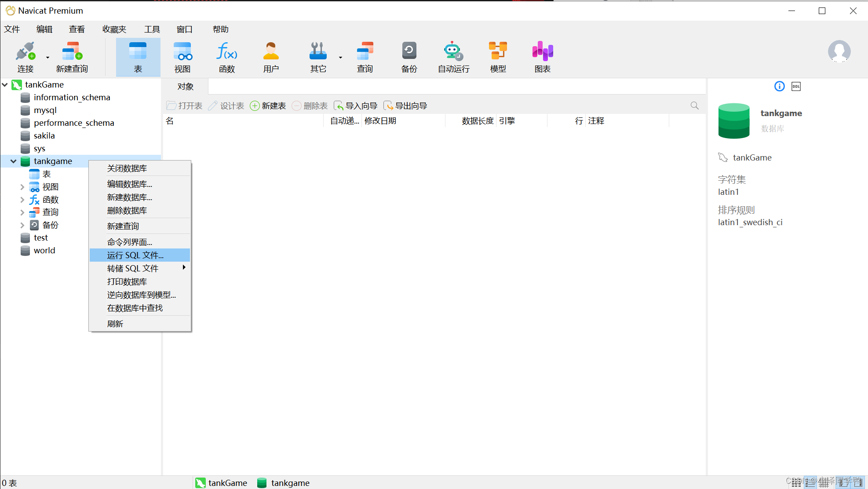Click 新建表 button
Image resolution: width=868 pixels, height=489 pixels.
pyautogui.click(x=268, y=106)
